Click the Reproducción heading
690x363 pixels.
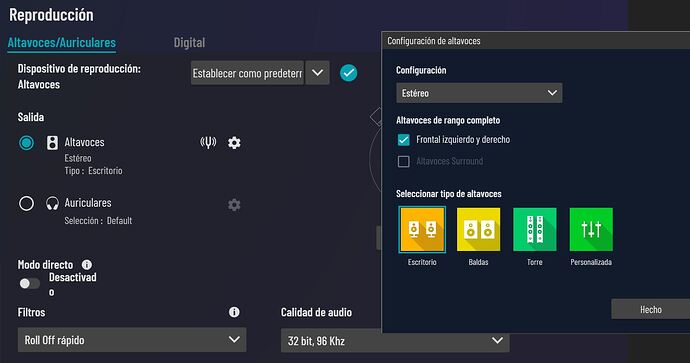(51, 15)
